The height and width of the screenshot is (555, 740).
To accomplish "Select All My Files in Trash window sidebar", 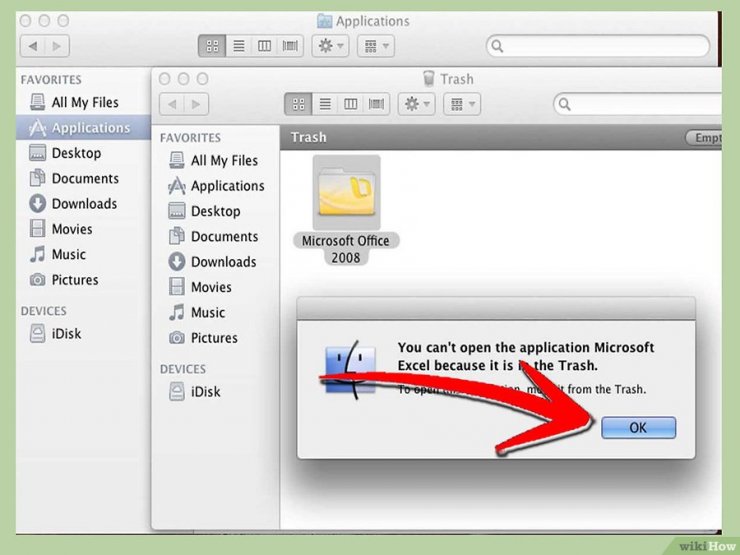I will pyautogui.click(x=214, y=160).
